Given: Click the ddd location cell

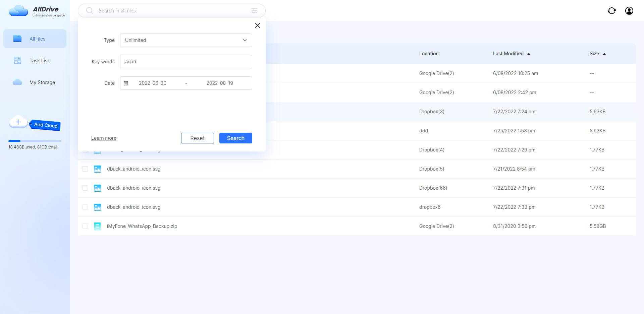Looking at the screenshot, I should coord(424,131).
